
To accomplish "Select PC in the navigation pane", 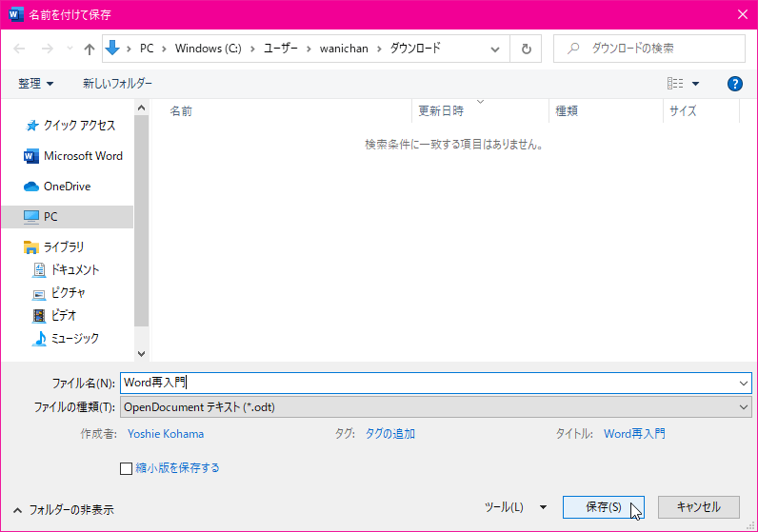I will (68, 216).
